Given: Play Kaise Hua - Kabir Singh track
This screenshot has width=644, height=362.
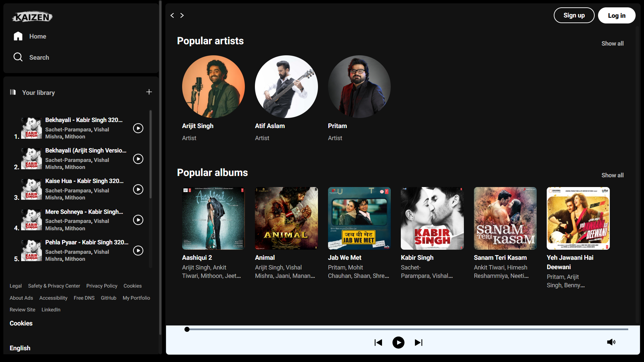Looking at the screenshot, I should (x=138, y=189).
